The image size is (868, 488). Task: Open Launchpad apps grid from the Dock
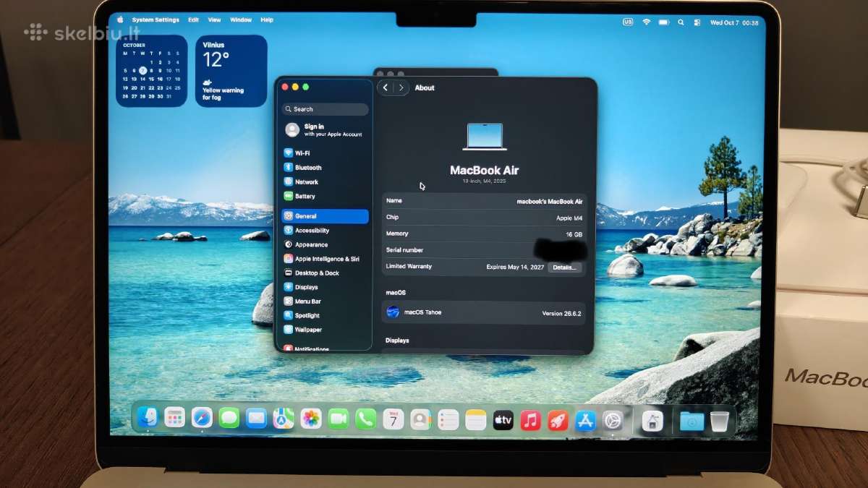[174, 417]
